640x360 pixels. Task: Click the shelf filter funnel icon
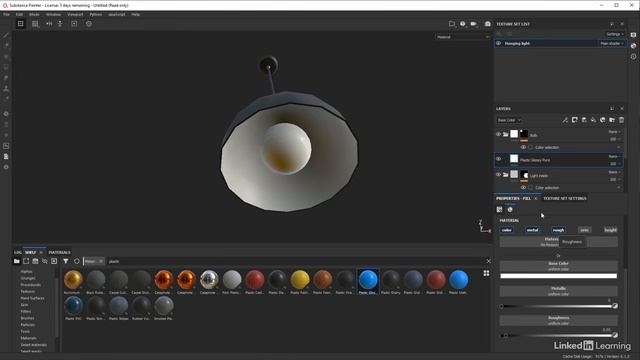click(x=65, y=261)
